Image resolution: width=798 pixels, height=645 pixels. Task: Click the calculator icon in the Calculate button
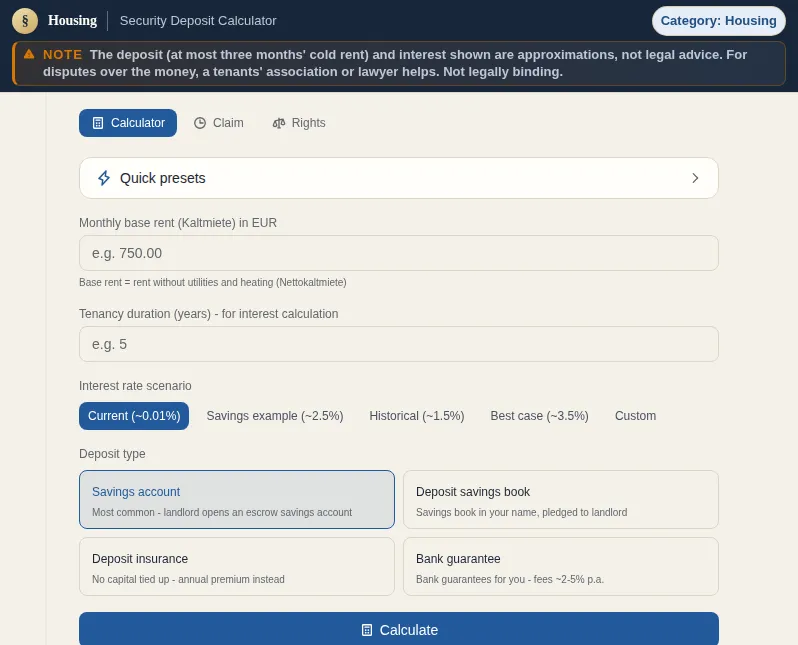[366, 630]
